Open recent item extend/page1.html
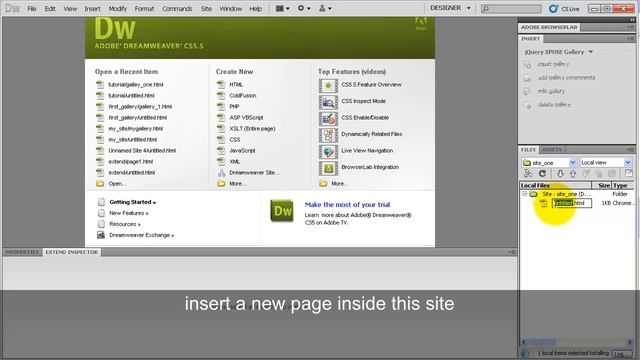The width and height of the screenshot is (640, 360). [131, 162]
